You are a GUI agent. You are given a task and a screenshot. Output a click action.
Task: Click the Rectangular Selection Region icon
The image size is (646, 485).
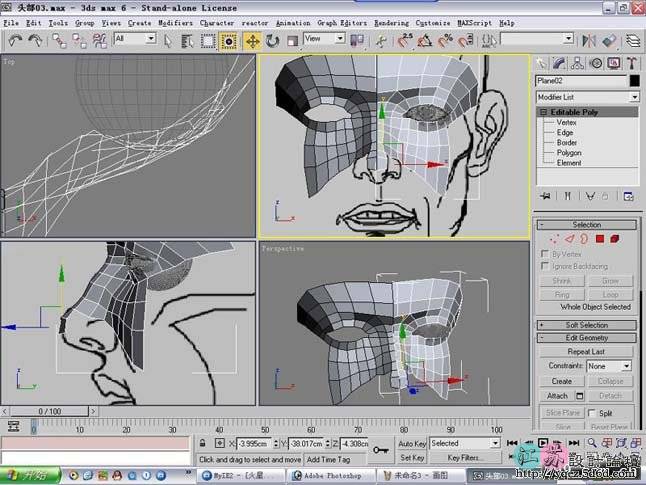tap(208, 41)
